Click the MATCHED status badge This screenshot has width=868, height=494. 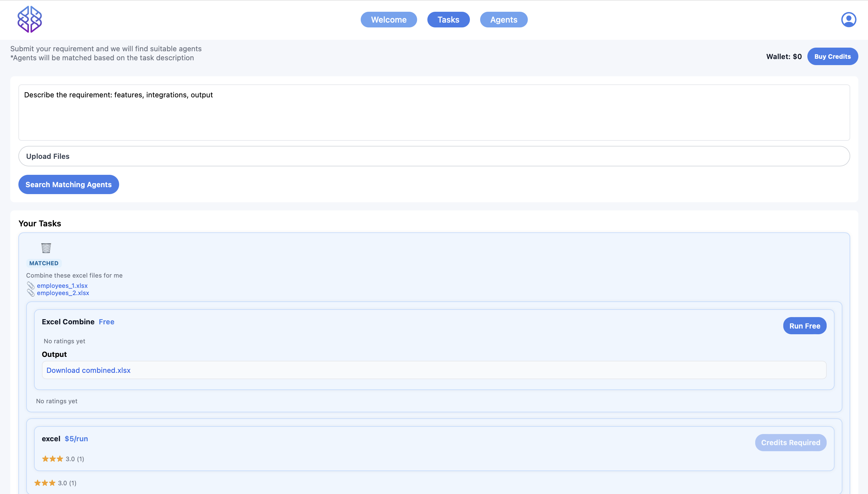tap(44, 263)
